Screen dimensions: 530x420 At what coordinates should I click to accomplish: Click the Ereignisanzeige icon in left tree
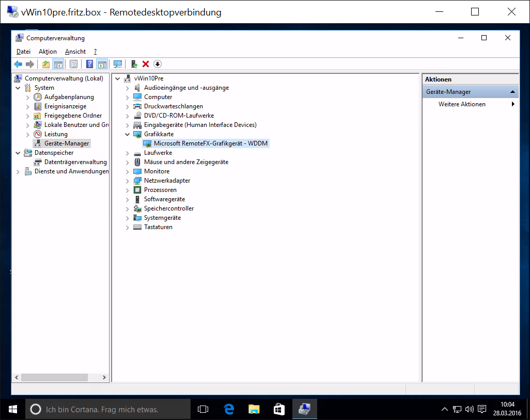(x=38, y=106)
